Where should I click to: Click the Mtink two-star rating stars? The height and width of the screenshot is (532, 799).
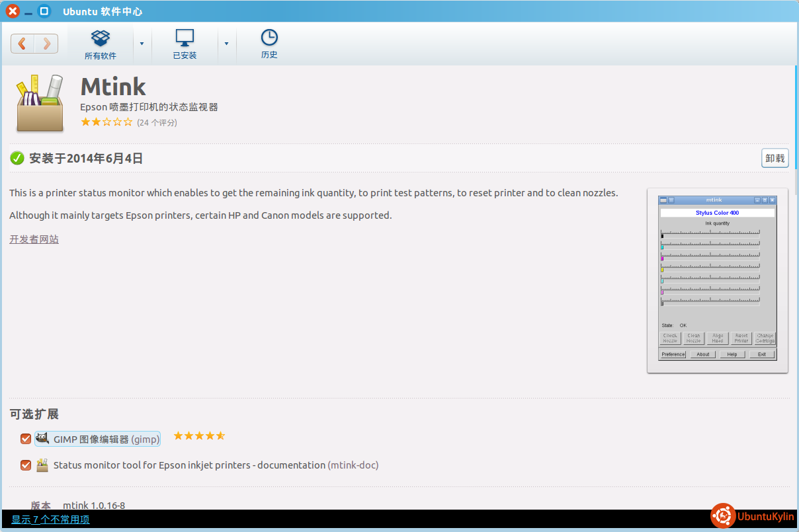point(106,122)
